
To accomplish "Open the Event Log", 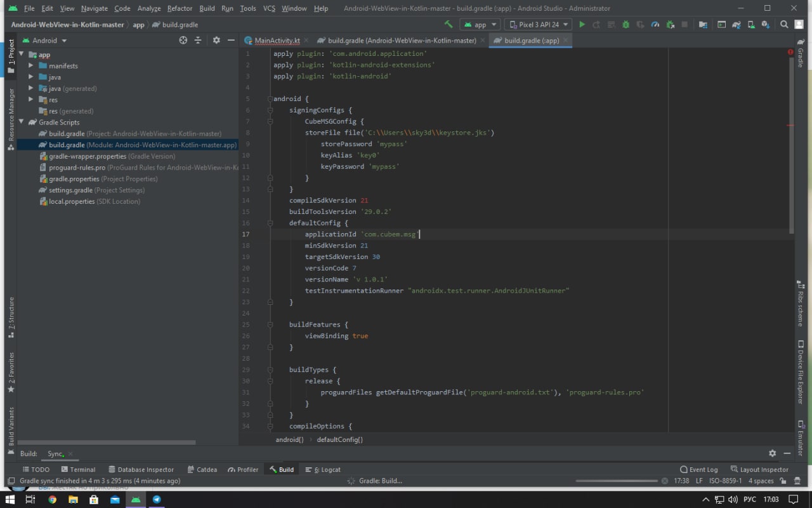I will coord(698,469).
